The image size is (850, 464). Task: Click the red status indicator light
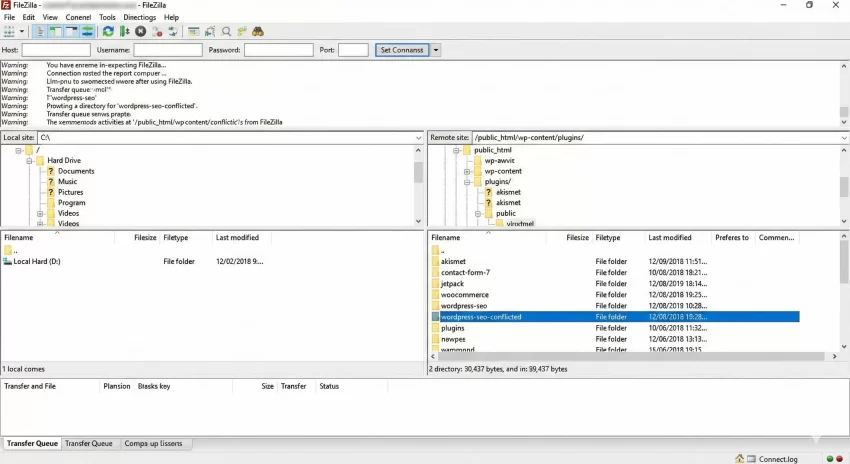(x=840, y=459)
